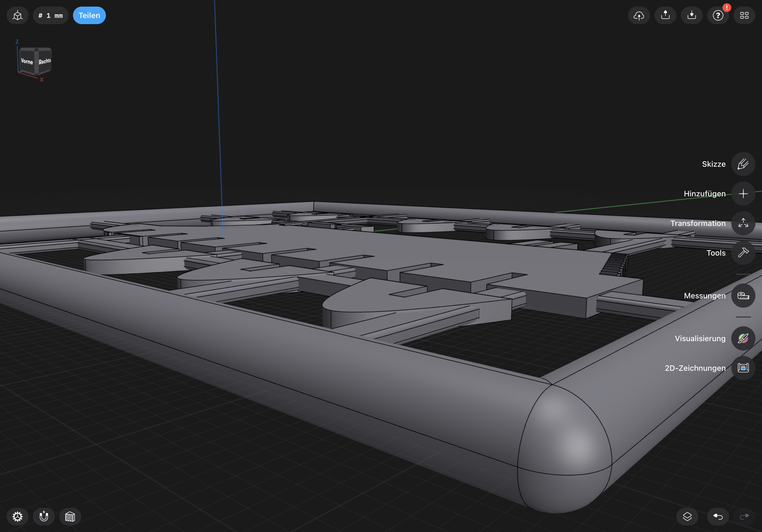
Task: Click the undo arrow button
Action: (718, 516)
